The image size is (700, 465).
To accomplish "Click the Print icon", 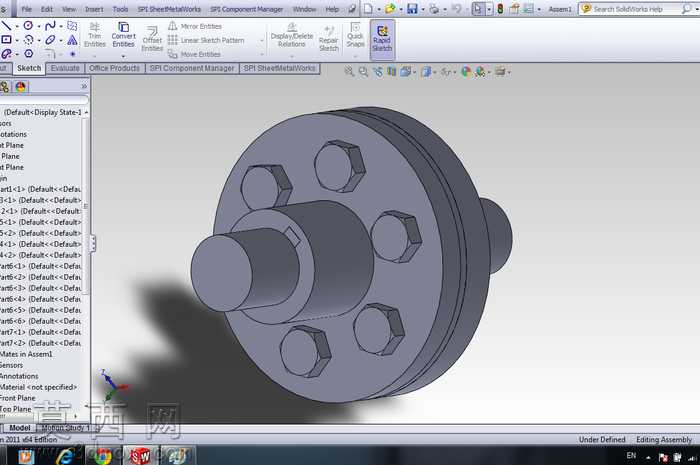I will pyautogui.click(x=434, y=8).
